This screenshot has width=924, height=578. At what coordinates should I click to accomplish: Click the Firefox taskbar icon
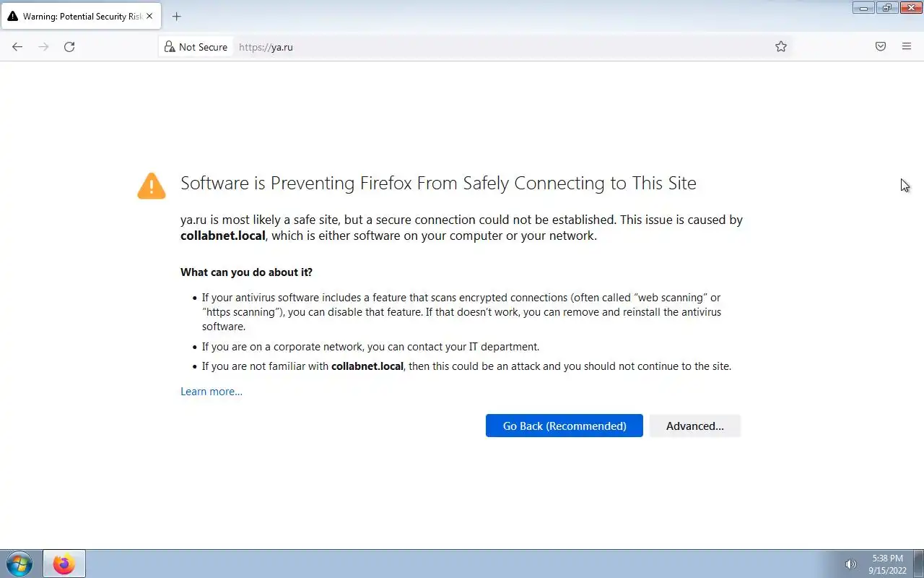(64, 564)
